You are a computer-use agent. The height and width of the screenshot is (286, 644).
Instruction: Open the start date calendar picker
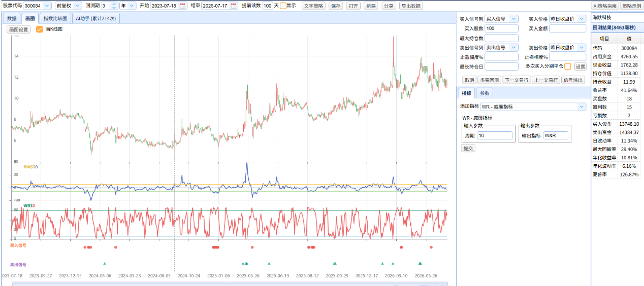pos(183,6)
